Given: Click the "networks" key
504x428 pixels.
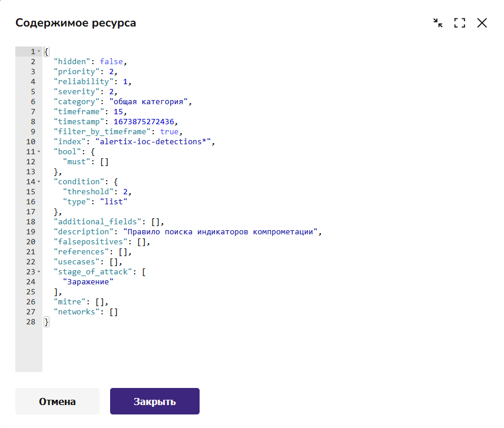Looking at the screenshot, I should coord(77,312).
